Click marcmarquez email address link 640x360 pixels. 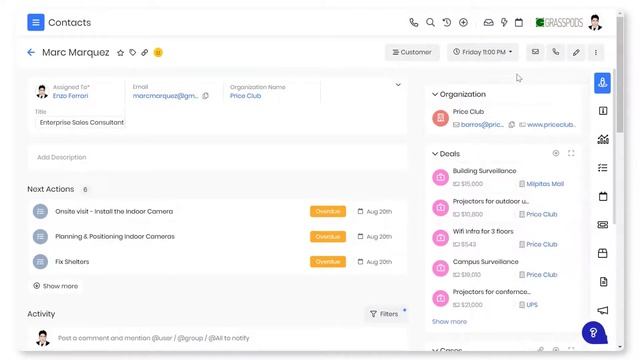pos(165,96)
